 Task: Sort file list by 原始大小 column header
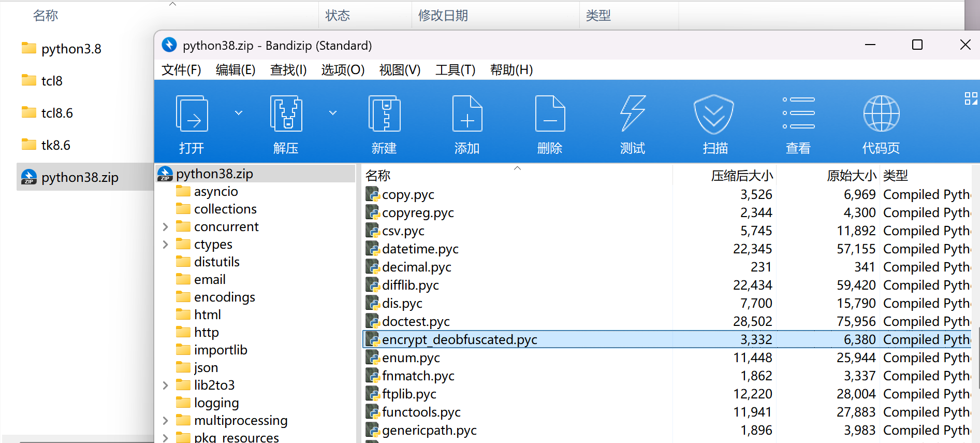[828, 176]
